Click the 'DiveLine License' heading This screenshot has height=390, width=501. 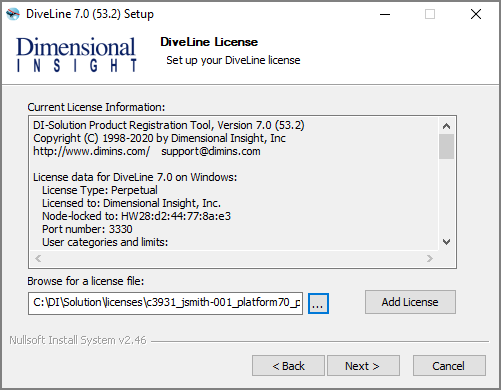209,42
